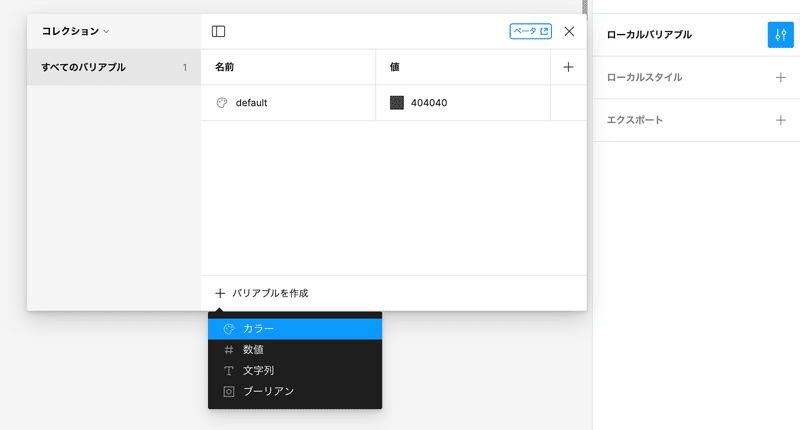Choose ブーリアン from the create menu
This screenshot has height=430, width=800.
pos(268,391)
